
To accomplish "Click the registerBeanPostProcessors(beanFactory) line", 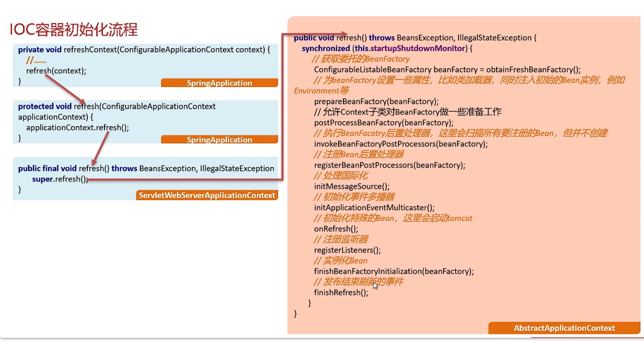I will click(390, 165).
